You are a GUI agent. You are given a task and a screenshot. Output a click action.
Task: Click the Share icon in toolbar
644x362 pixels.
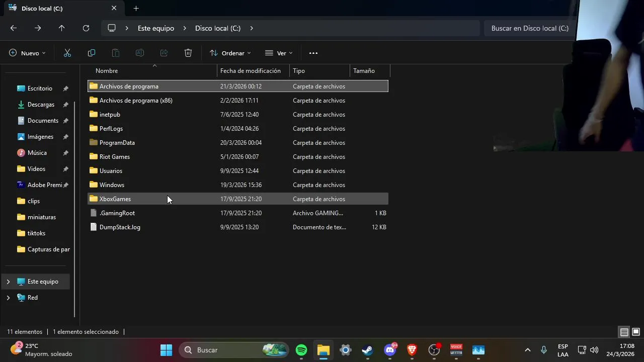pos(164,53)
